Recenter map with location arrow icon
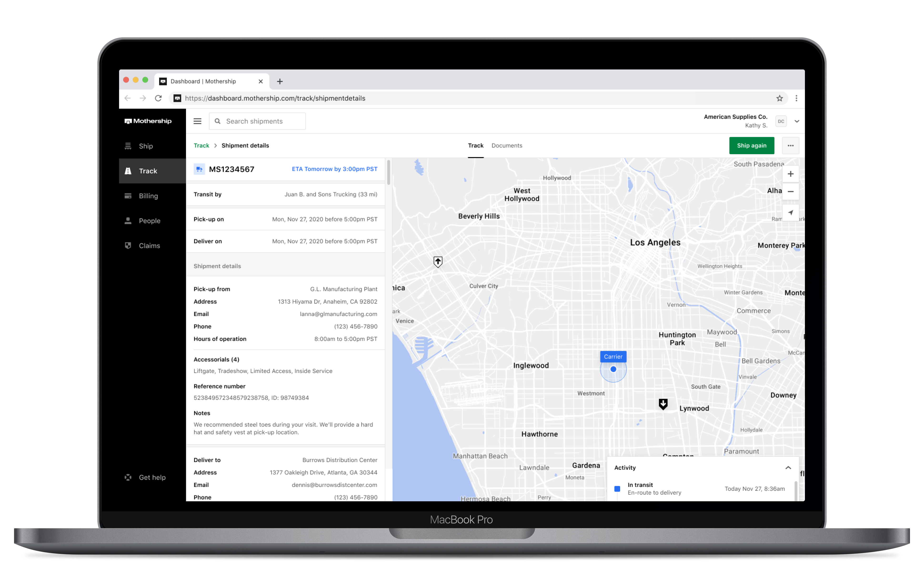Viewport: 924px width, 571px height. 790,213
